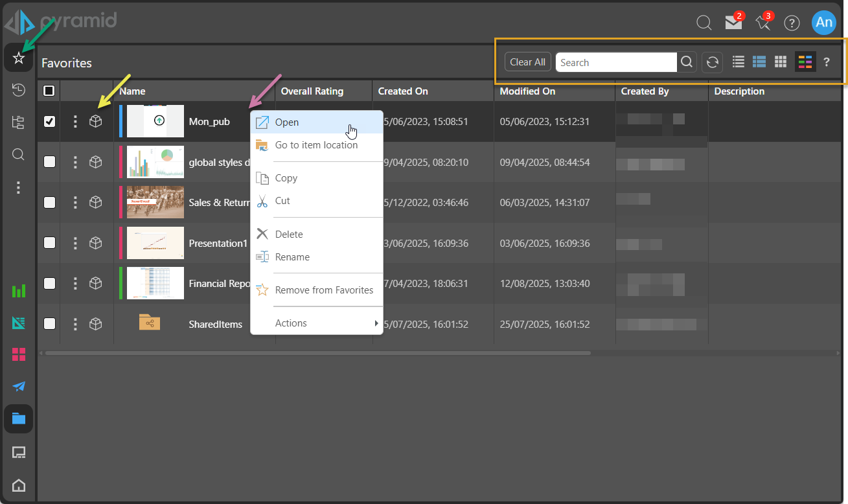The image size is (848, 504).
Task: Click the refresh icon next to search
Action: [712, 62]
